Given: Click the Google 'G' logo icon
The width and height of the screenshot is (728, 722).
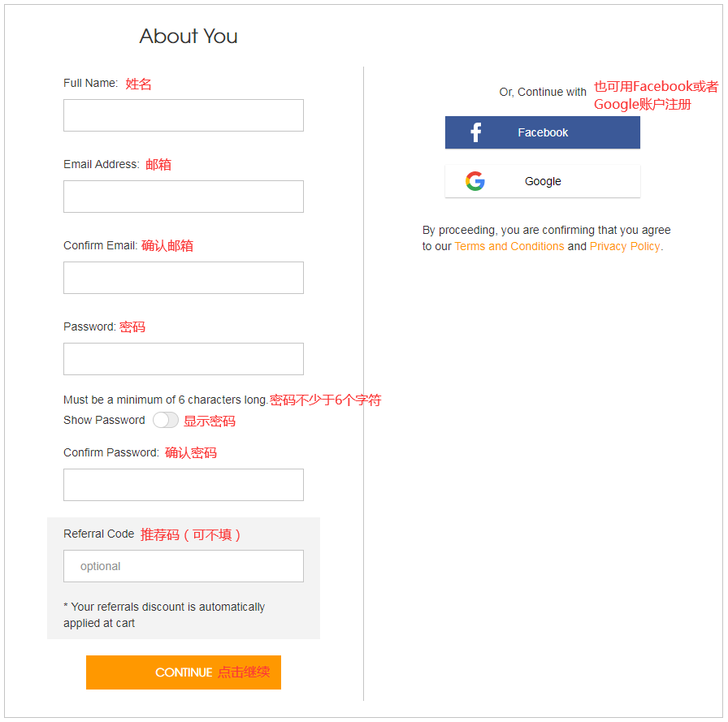Looking at the screenshot, I should (x=475, y=181).
